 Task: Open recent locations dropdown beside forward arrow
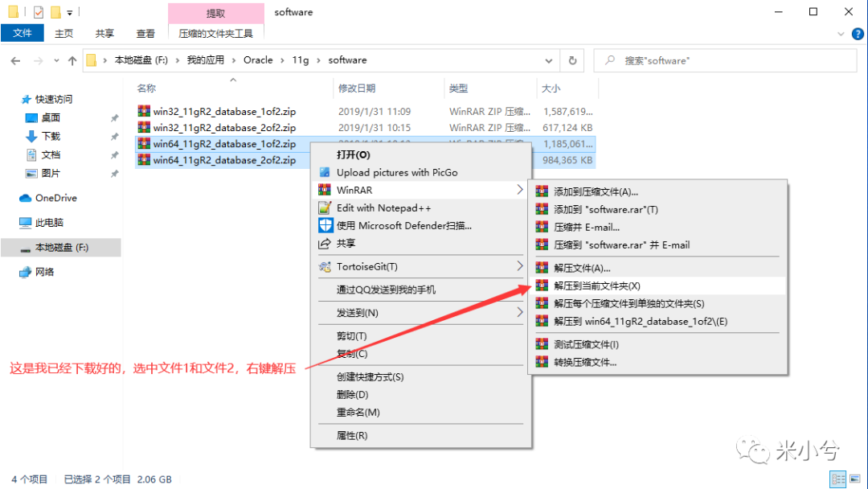(x=56, y=60)
